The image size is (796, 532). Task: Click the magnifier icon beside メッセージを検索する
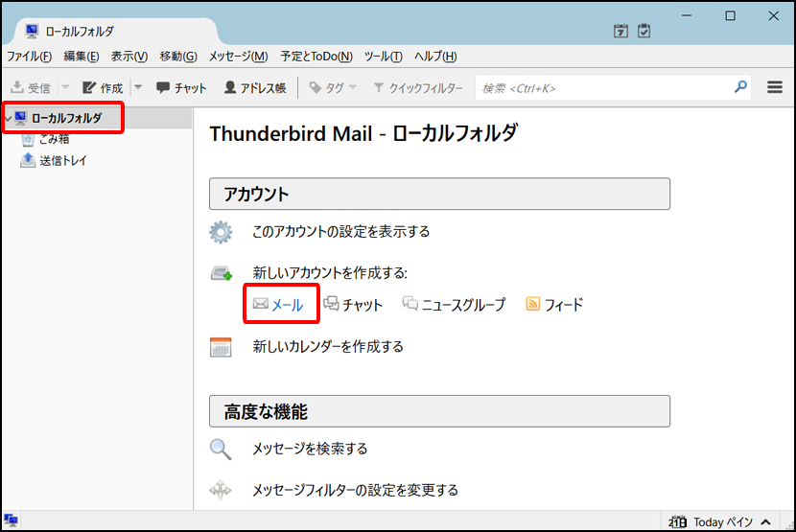221,450
